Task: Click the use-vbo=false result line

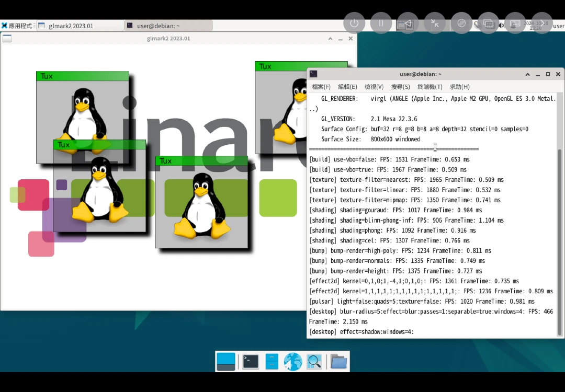Action: click(389, 159)
